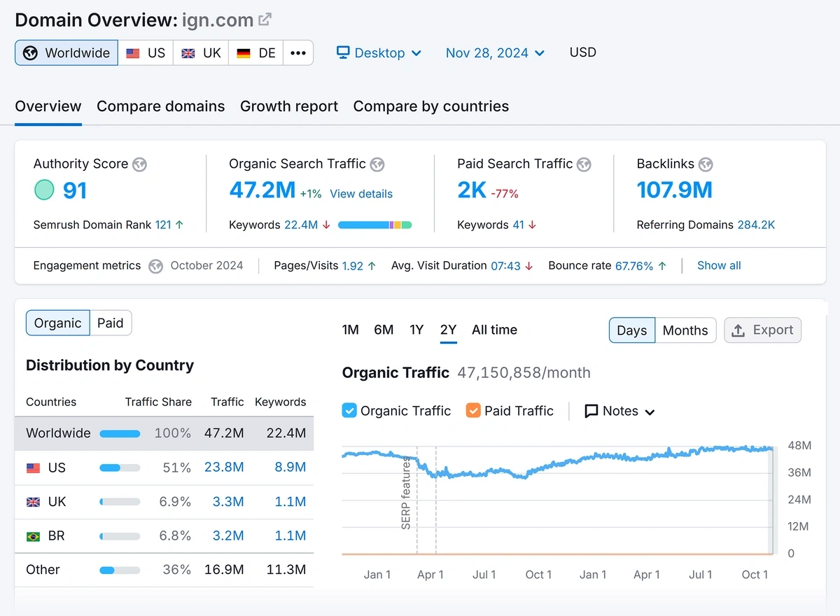840x616 pixels.
Task: Click the down arrow next to Keywords 22.4M
Action: [326, 225]
